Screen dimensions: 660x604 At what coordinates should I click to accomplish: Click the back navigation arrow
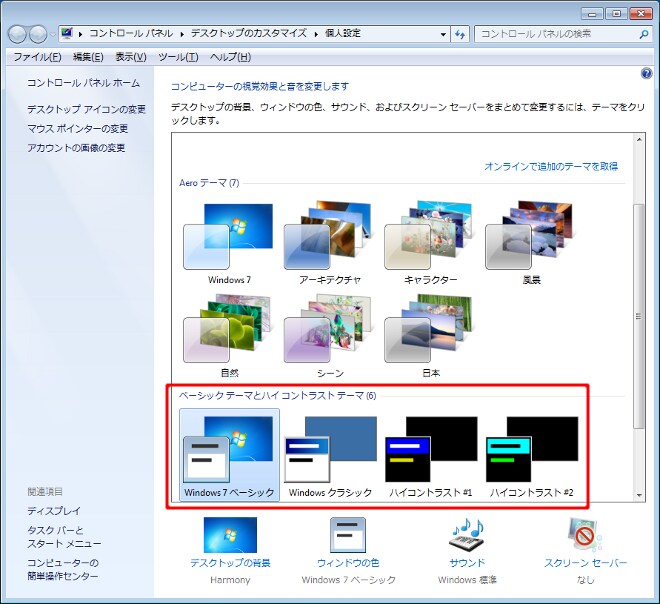17,34
